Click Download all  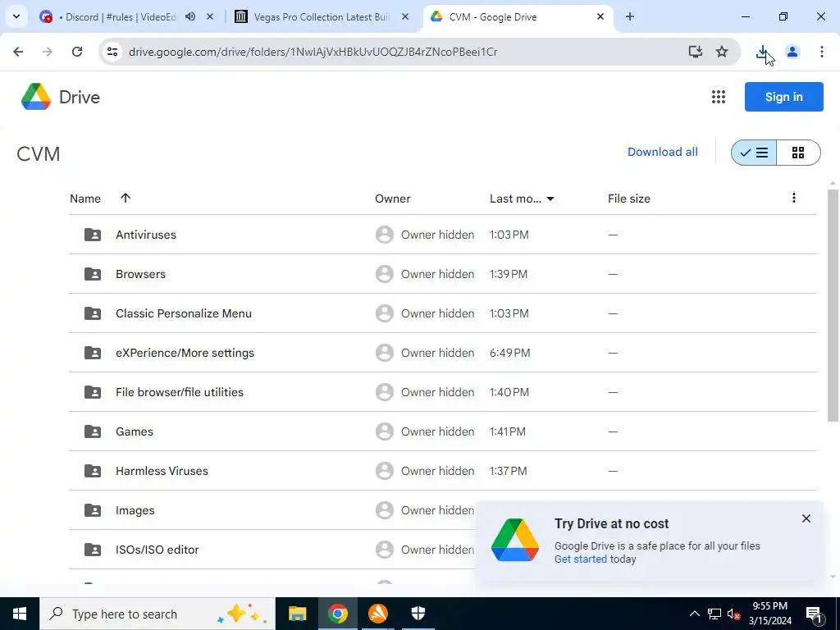tap(663, 152)
